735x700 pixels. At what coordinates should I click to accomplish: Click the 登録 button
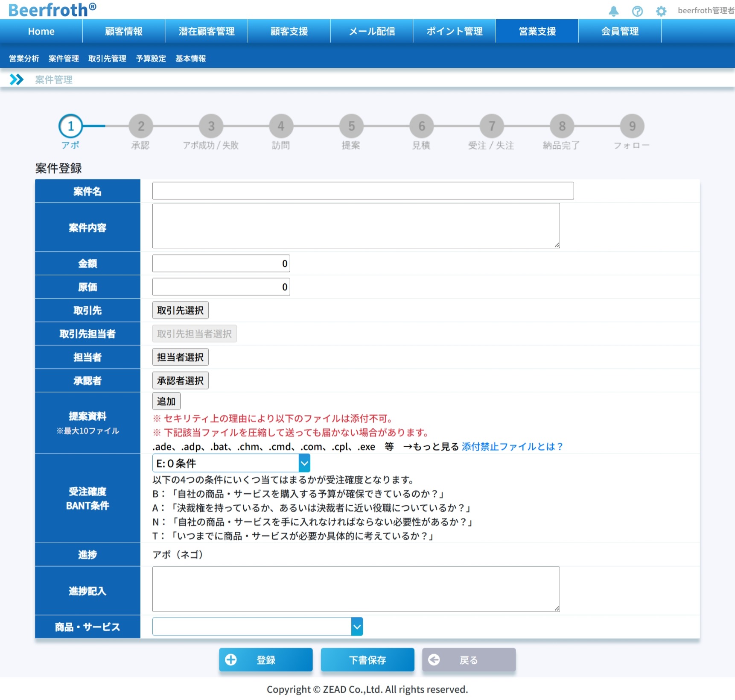pyautogui.click(x=265, y=660)
